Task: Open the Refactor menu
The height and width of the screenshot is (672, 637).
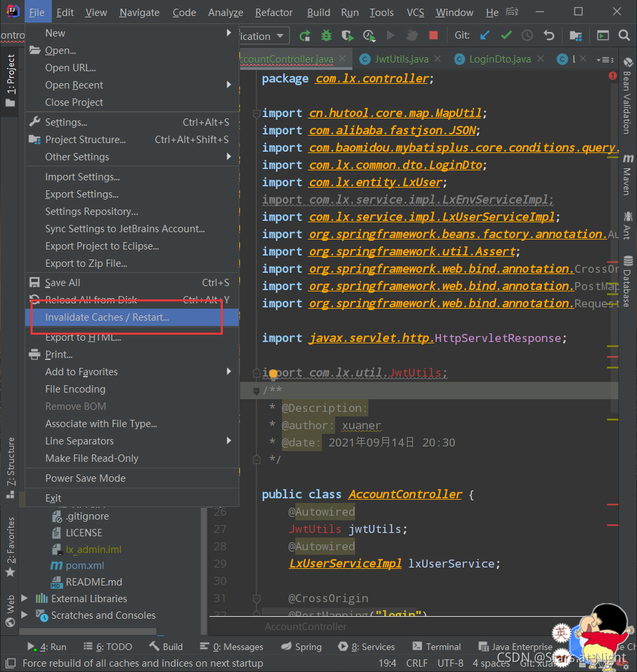Action: pyautogui.click(x=274, y=13)
